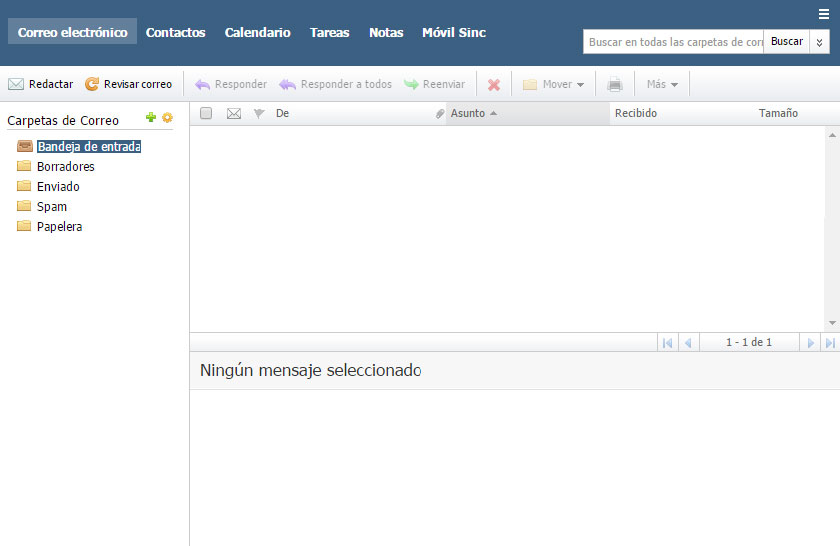The height and width of the screenshot is (546, 840).
Task: Click the envelope read-status column icon
Action: [234, 114]
